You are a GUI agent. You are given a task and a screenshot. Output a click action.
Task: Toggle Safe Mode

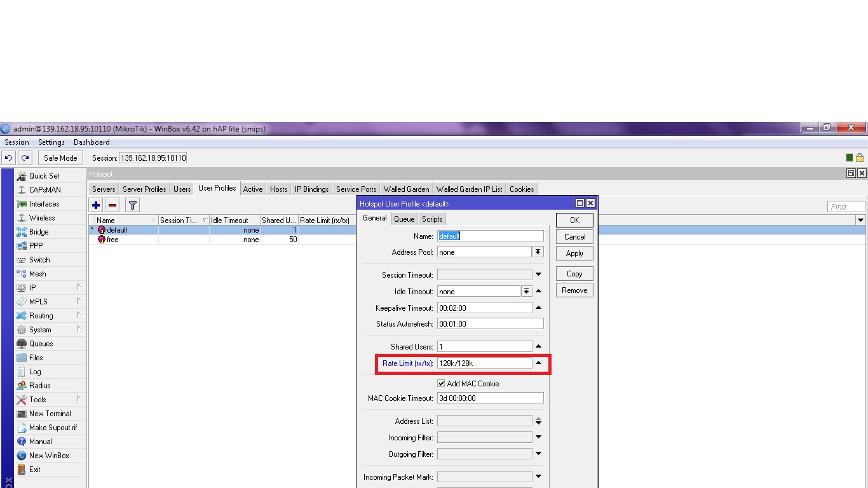click(x=60, y=158)
